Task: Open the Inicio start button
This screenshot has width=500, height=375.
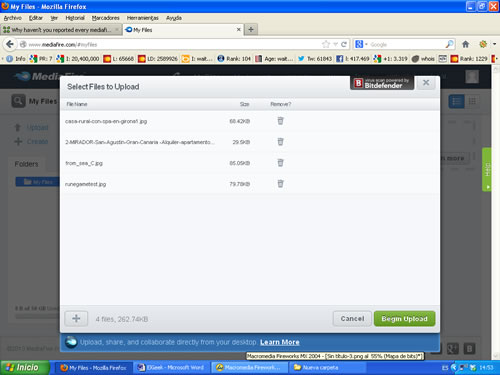Action: pyautogui.click(x=25, y=367)
